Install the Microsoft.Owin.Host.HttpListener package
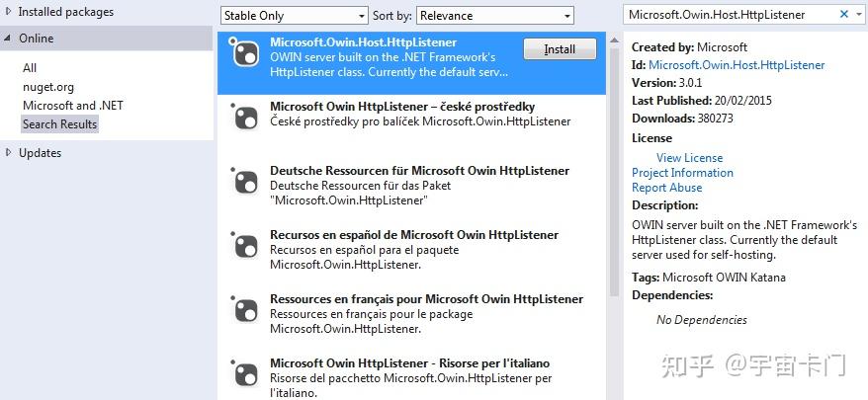This screenshot has height=400, width=868. click(560, 49)
